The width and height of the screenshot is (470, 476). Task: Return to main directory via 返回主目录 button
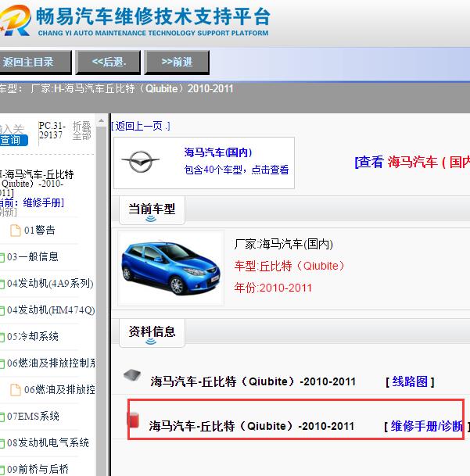pyautogui.click(x=35, y=63)
